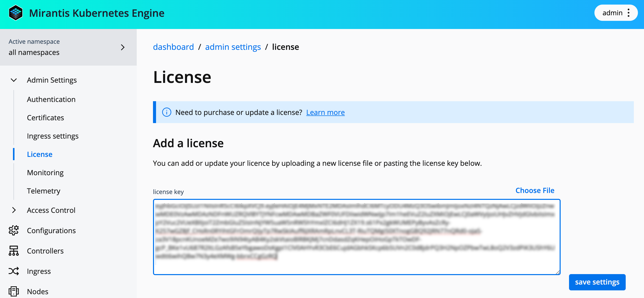Collapse the Admin Settings section
644x298 pixels.
coord(14,80)
